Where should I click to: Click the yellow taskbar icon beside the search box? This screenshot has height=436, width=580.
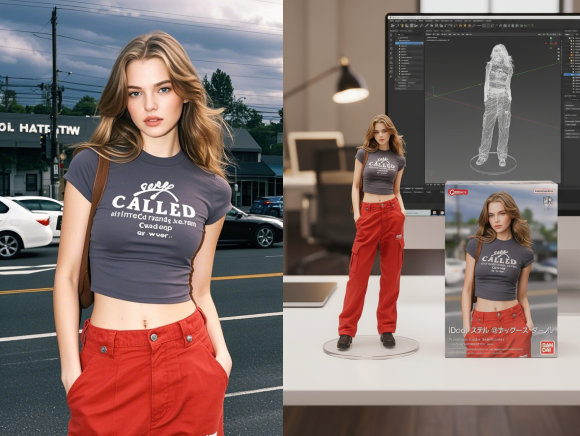point(434,213)
